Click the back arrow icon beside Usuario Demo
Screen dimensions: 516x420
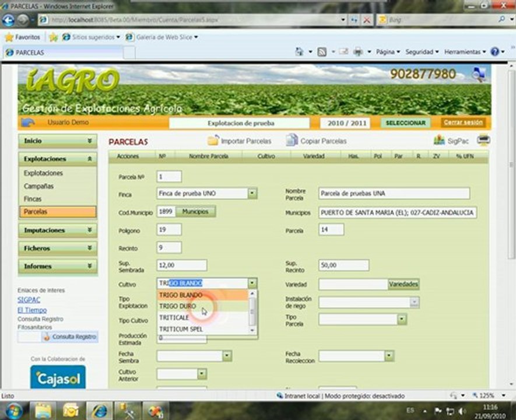coord(27,123)
